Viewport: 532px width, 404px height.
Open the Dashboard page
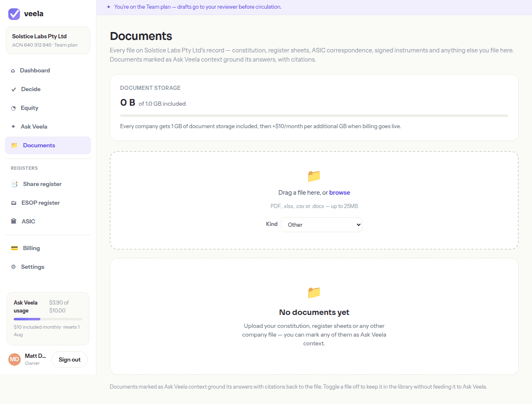pos(48,71)
